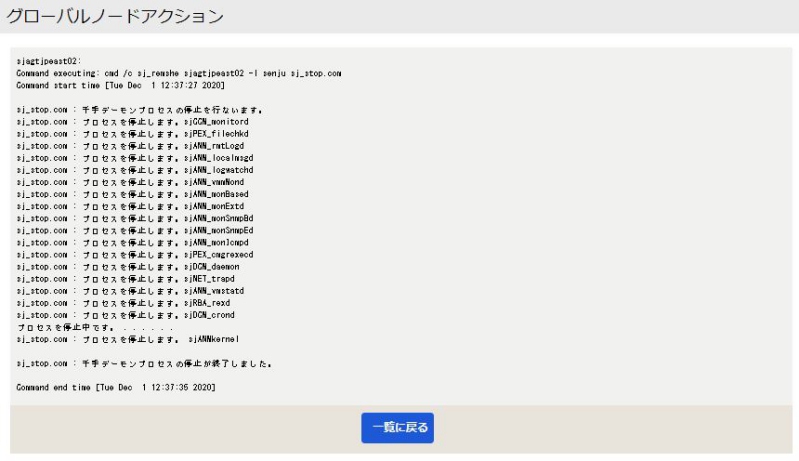Select the sjagtjpeast02: hostname line
Screen dimensions: 799x461
[x=48, y=61]
